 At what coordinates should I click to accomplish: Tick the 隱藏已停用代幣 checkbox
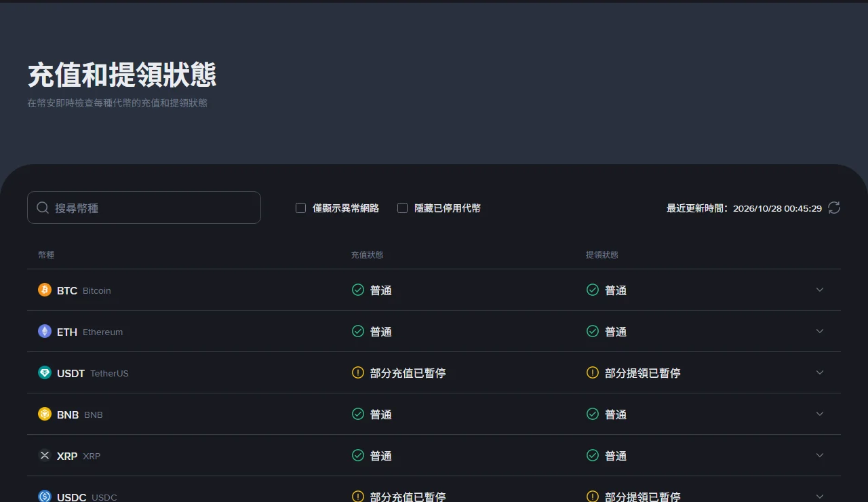click(x=403, y=208)
